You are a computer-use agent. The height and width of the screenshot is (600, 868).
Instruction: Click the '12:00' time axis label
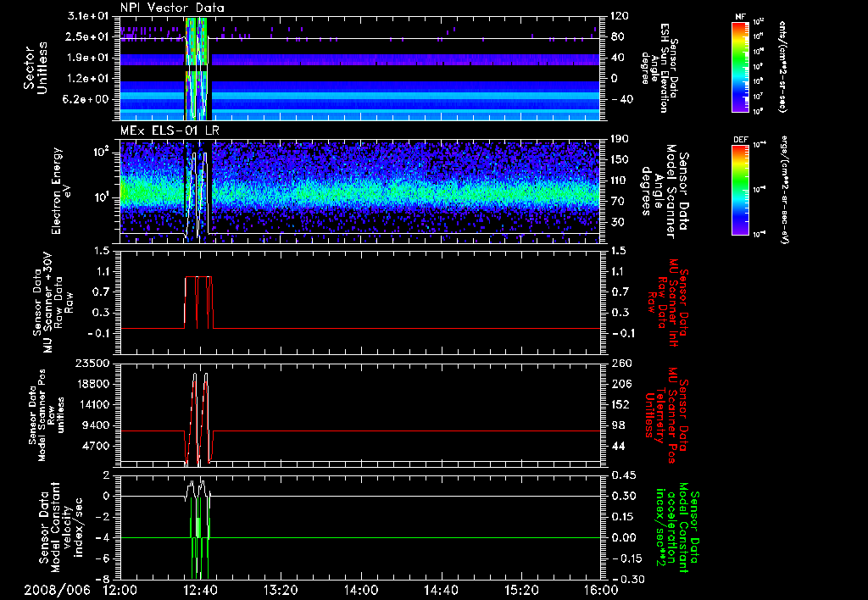(120, 590)
